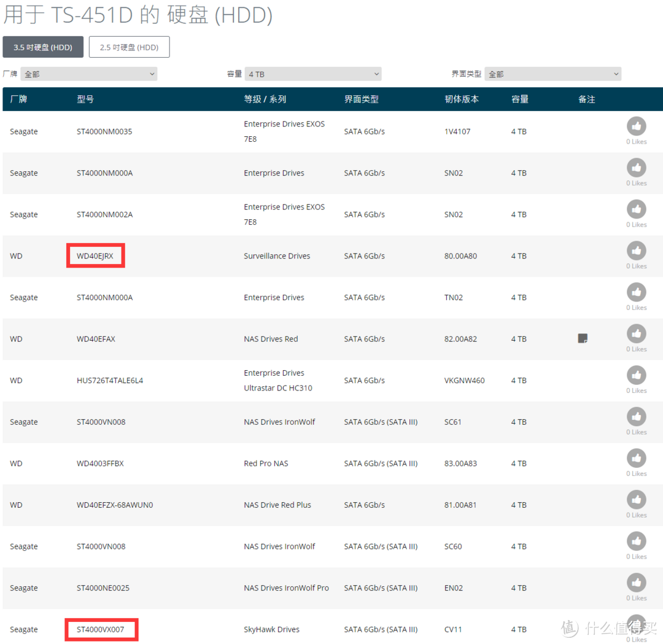663x644 pixels.
Task: Click the 备注 column header
Action: tap(586, 99)
